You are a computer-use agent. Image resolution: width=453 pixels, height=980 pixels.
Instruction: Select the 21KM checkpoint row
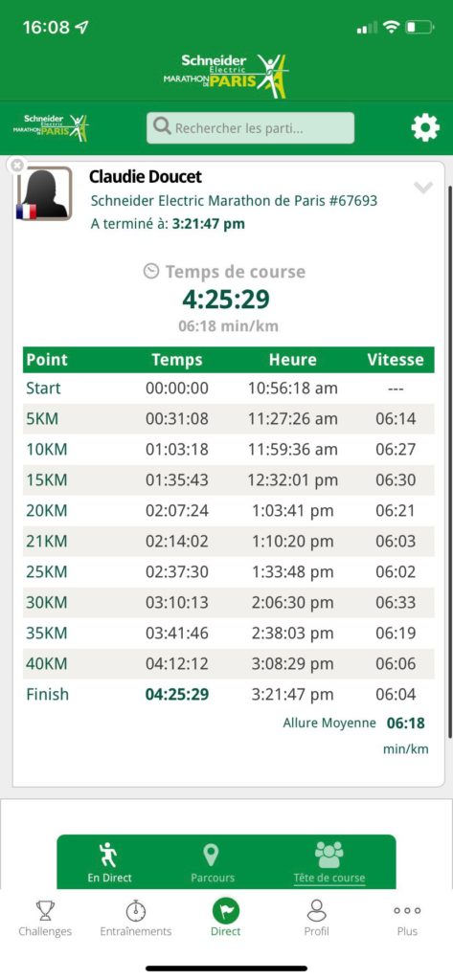click(x=228, y=542)
